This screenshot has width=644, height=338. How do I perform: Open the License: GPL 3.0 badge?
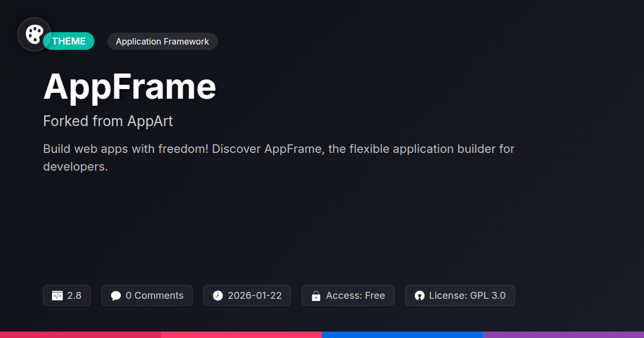(x=460, y=296)
